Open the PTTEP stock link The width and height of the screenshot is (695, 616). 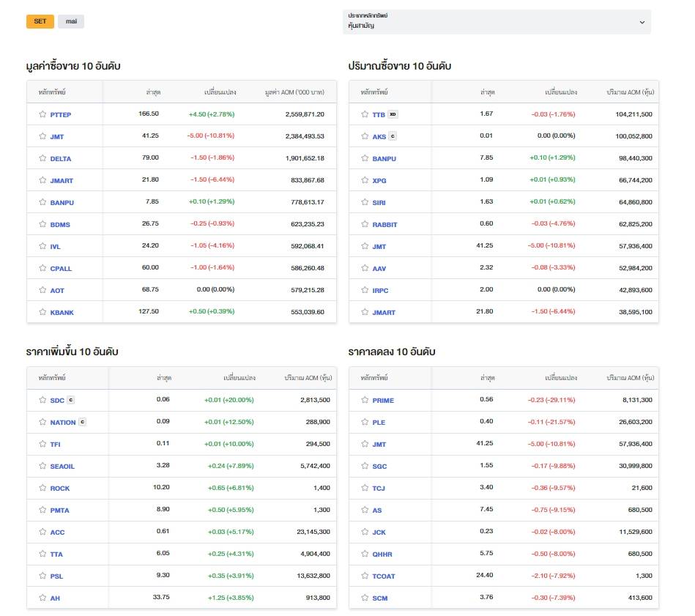[61, 115]
